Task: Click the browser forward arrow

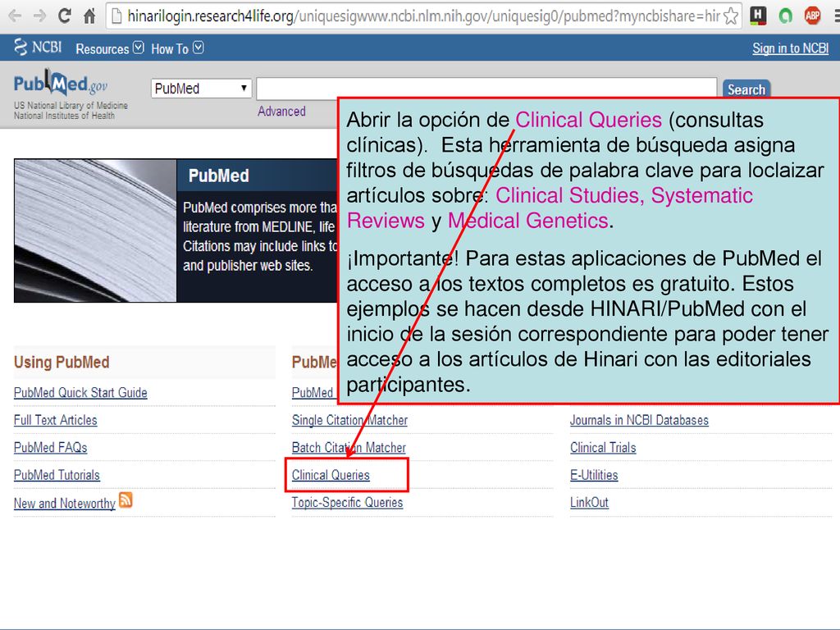Action: click(x=39, y=16)
